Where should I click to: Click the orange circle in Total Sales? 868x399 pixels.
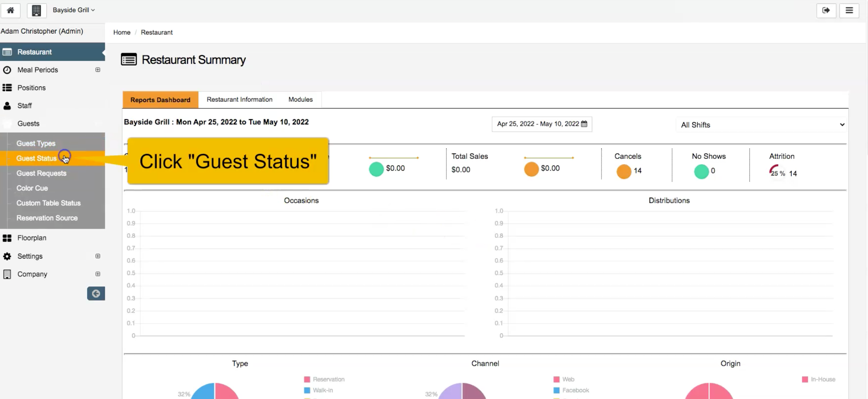[531, 169]
